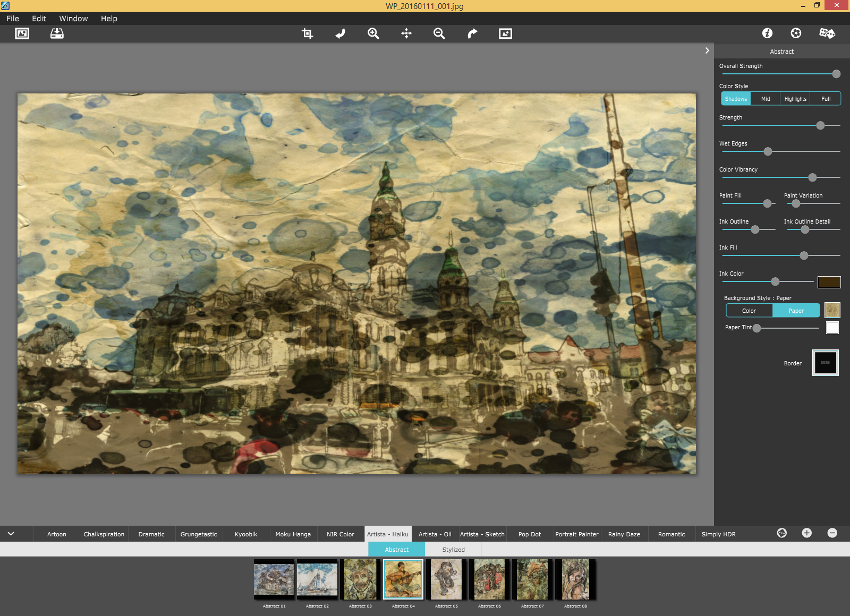Open the Border style selector

826,363
